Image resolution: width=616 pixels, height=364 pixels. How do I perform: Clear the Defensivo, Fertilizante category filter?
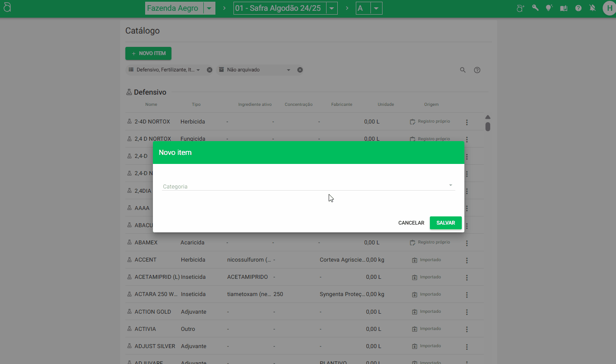209,70
